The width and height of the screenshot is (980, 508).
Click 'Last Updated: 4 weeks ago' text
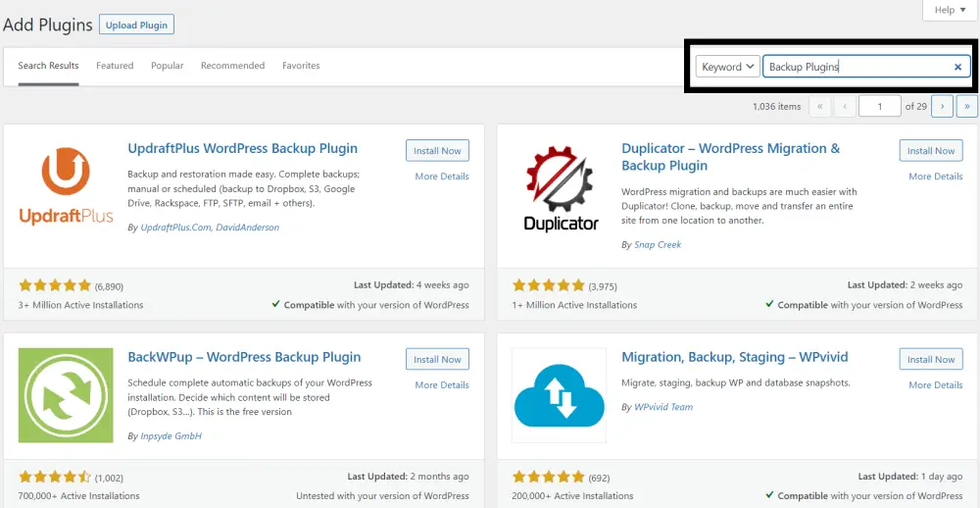412,285
